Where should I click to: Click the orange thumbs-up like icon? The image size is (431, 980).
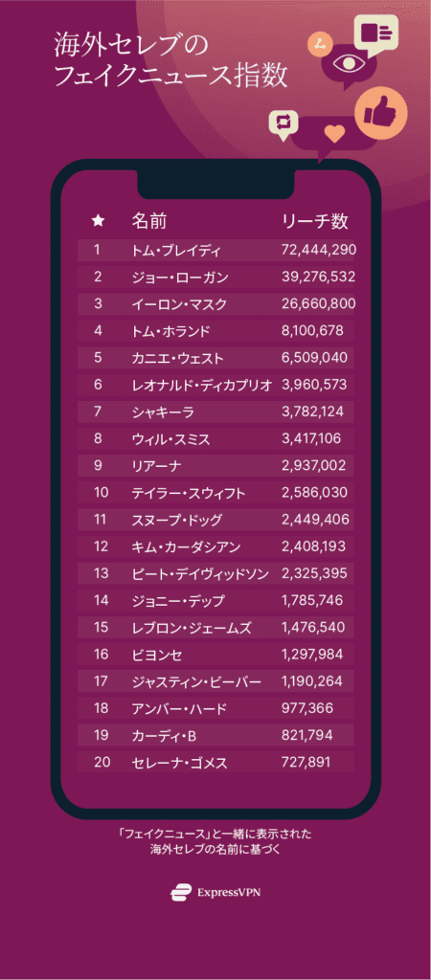pos(381,113)
